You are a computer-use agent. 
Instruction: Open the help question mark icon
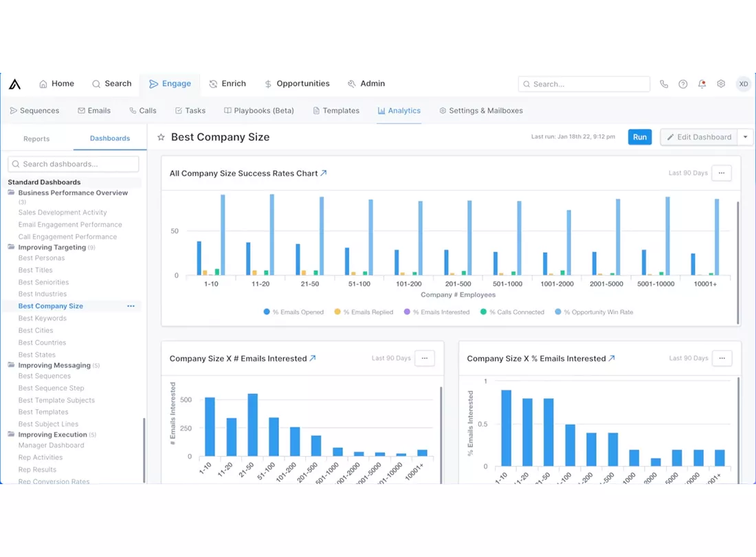(682, 84)
